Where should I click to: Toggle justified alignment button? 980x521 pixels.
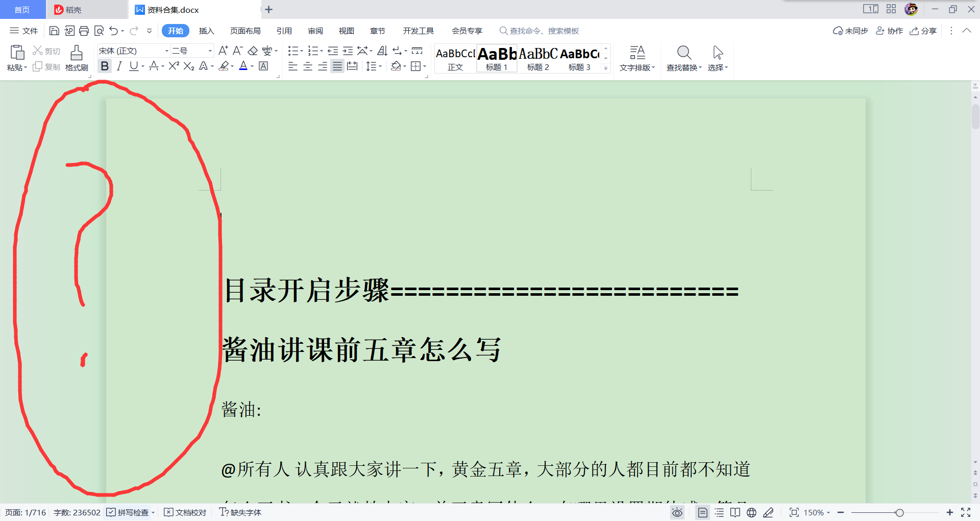coord(337,66)
